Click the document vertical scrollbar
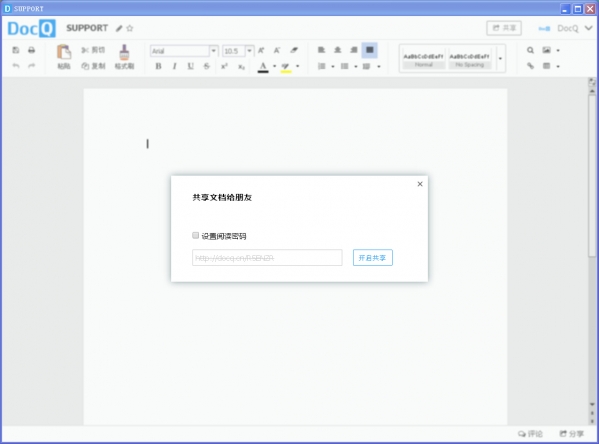 pyautogui.click(x=592, y=176)
